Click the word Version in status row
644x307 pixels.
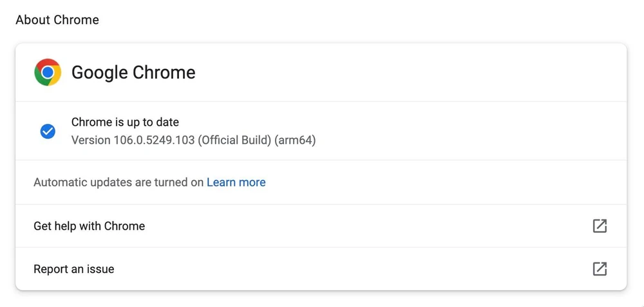coord(91,140)
